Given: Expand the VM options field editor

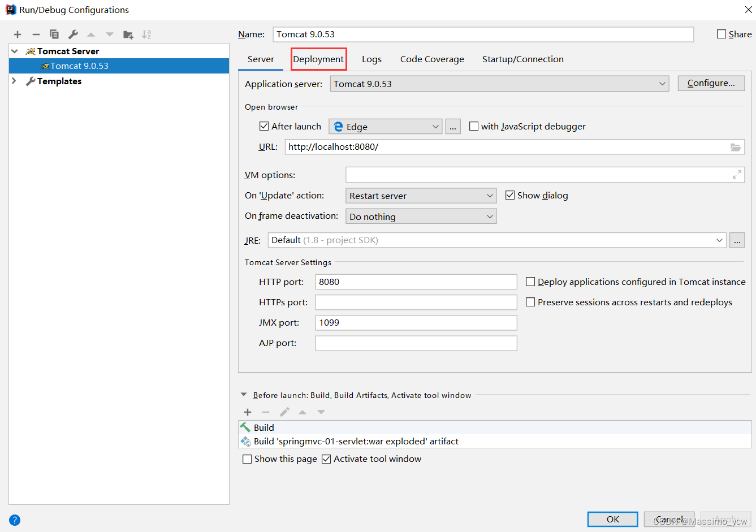Looking at the screenshot, I should pos(737,175).
